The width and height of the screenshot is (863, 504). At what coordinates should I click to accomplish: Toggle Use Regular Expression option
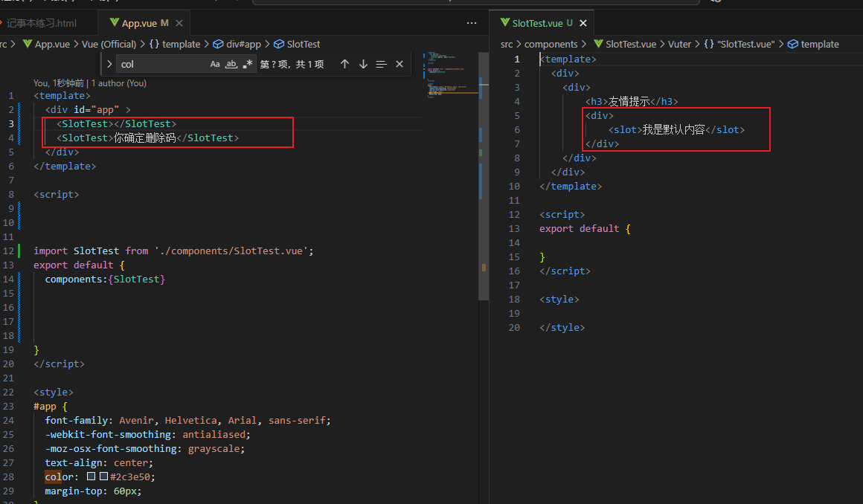coord(248,65)
